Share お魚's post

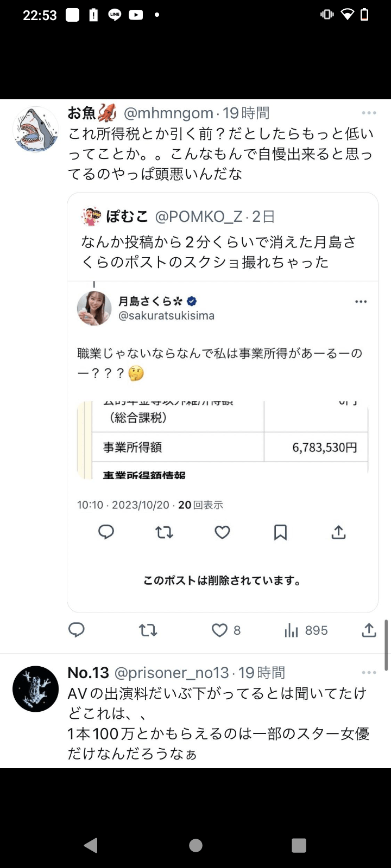tap(369, 630)
